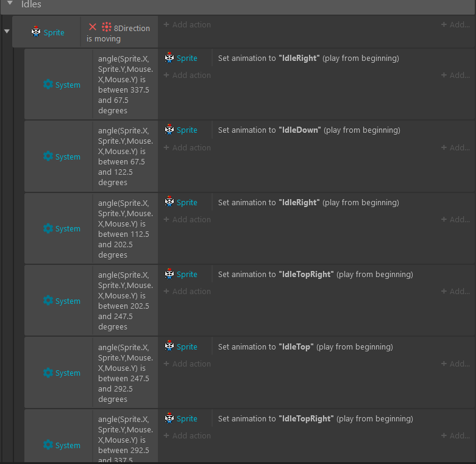Select first Set animation to IdleRight action text
The image size is (476, 464).
(308, 58)
